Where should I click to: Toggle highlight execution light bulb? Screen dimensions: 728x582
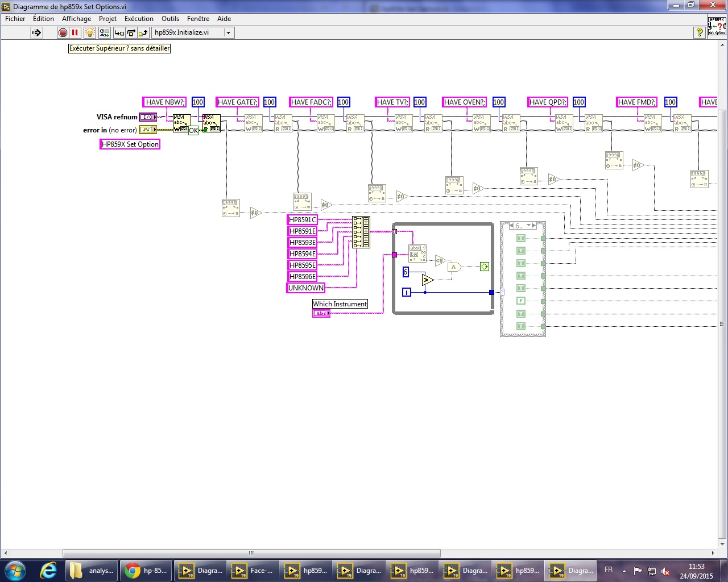click(x=89, y=33)
